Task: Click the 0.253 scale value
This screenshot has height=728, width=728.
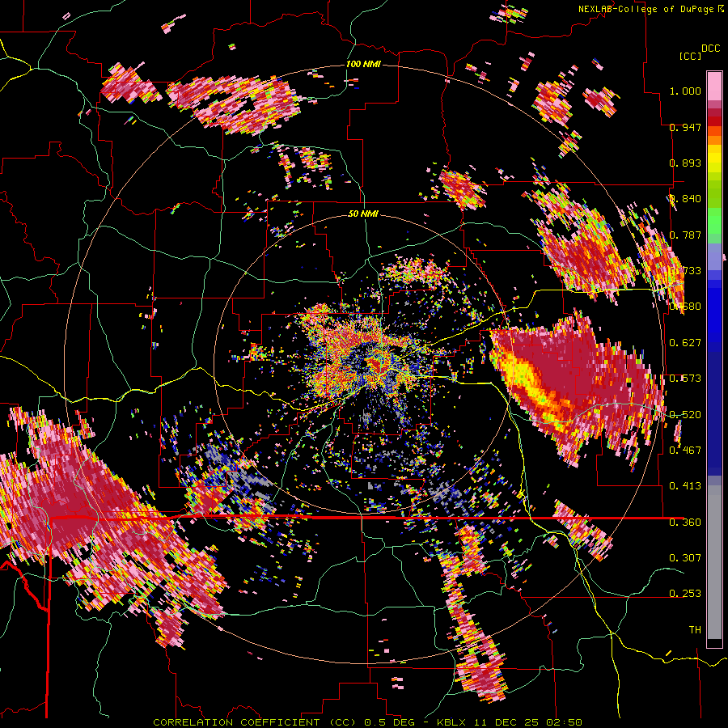Action: click(685, 594)
